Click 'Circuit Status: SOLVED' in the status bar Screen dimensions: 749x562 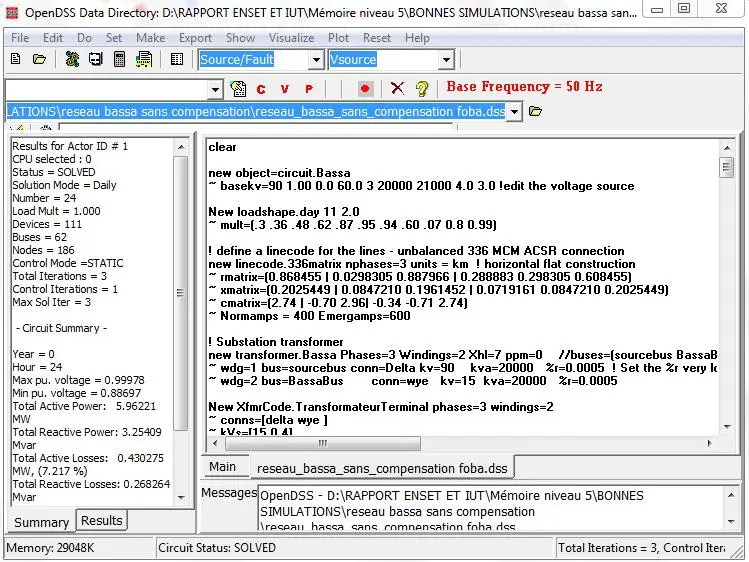(x=217, y=548)
